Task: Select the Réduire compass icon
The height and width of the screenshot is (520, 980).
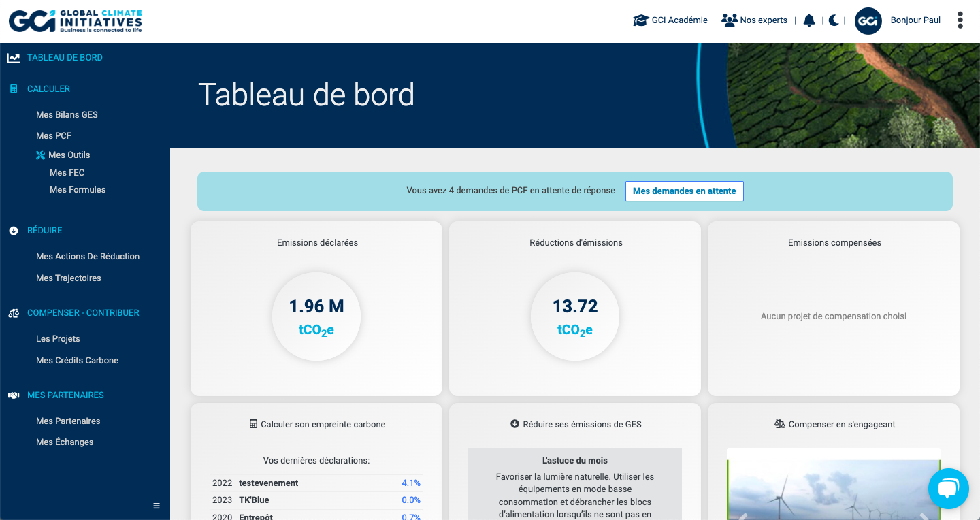Action: (13, 230)
